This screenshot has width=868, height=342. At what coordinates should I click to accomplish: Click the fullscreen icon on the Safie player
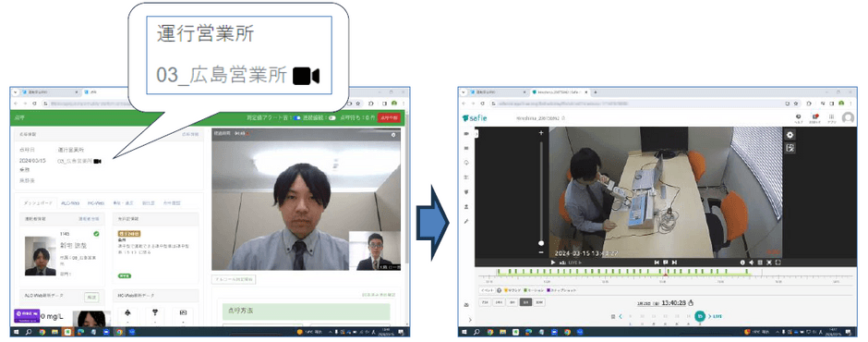coord(778,263)
